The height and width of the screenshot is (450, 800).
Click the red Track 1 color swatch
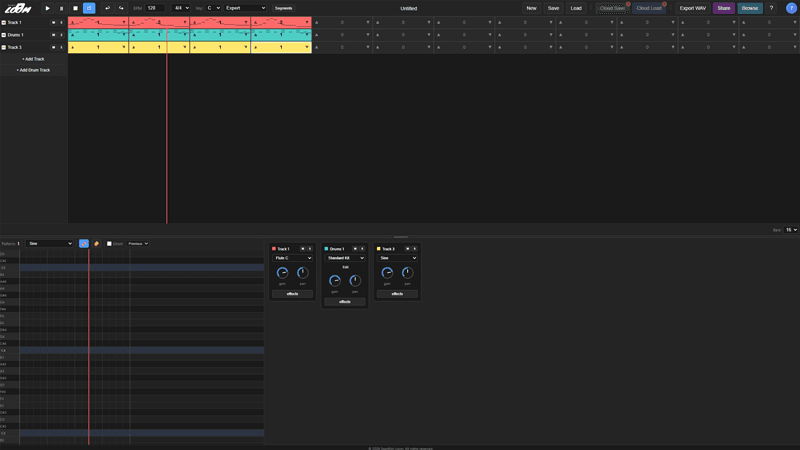pyautogui.click(x=274, y=249)
